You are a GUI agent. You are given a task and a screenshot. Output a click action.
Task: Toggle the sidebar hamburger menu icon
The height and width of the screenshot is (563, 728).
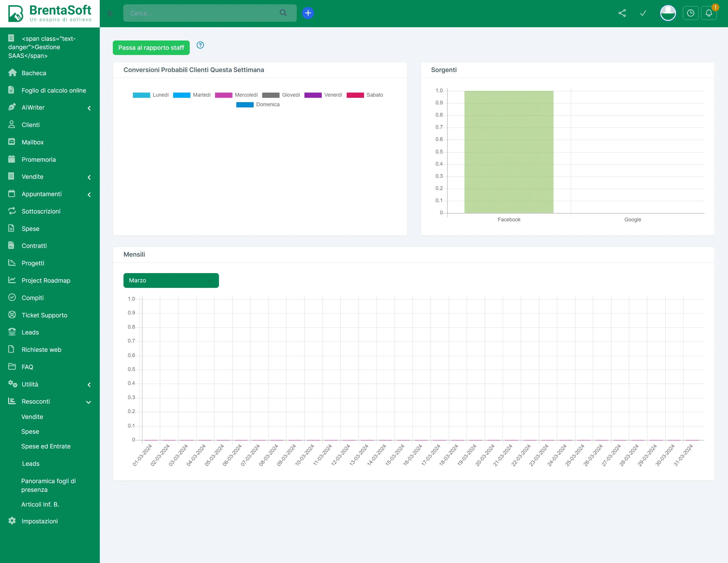point(110,13)
